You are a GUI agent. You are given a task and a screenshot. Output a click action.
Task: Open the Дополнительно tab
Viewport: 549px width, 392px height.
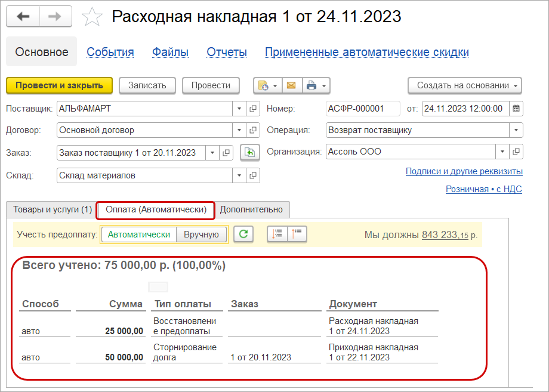[251, 209]
